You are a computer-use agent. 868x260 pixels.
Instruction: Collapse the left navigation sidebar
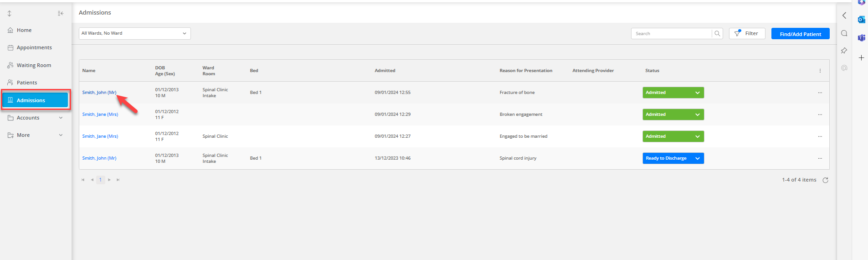[x=61, y=14]
